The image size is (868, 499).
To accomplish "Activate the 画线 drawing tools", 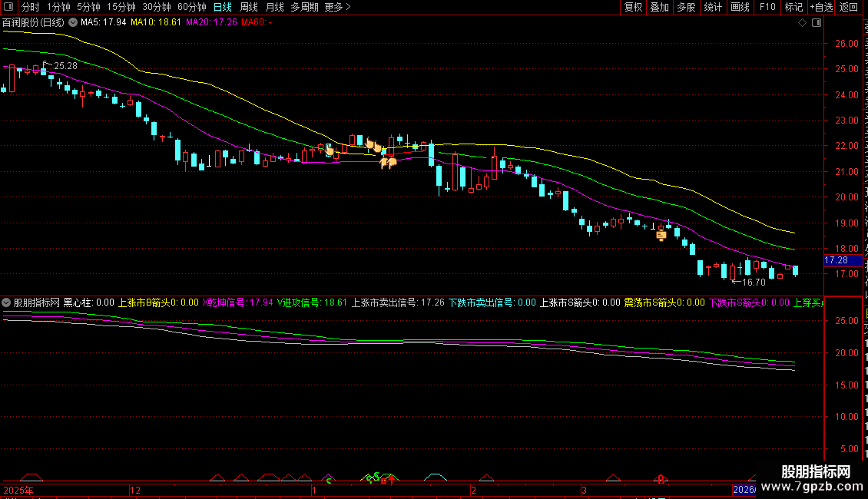I will [740, 7].
